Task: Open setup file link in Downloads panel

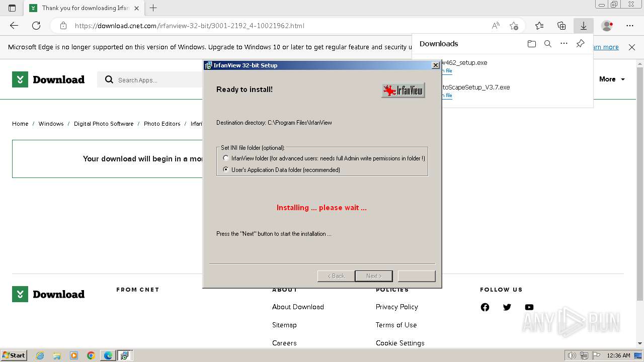Action: [x=447, y=71]
